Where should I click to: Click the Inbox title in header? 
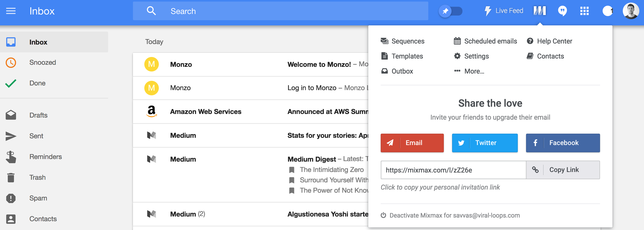point(42,11)
